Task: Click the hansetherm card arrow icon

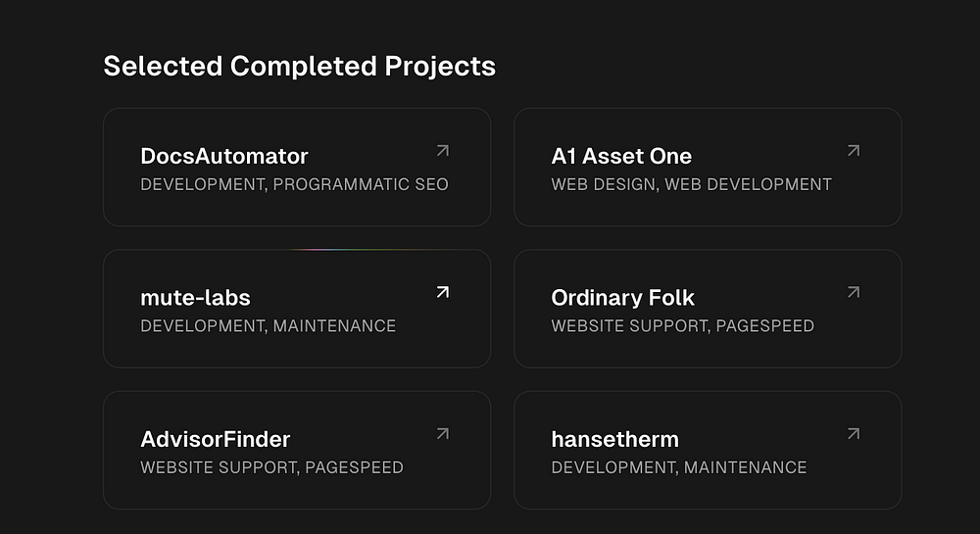Action: 854,433
